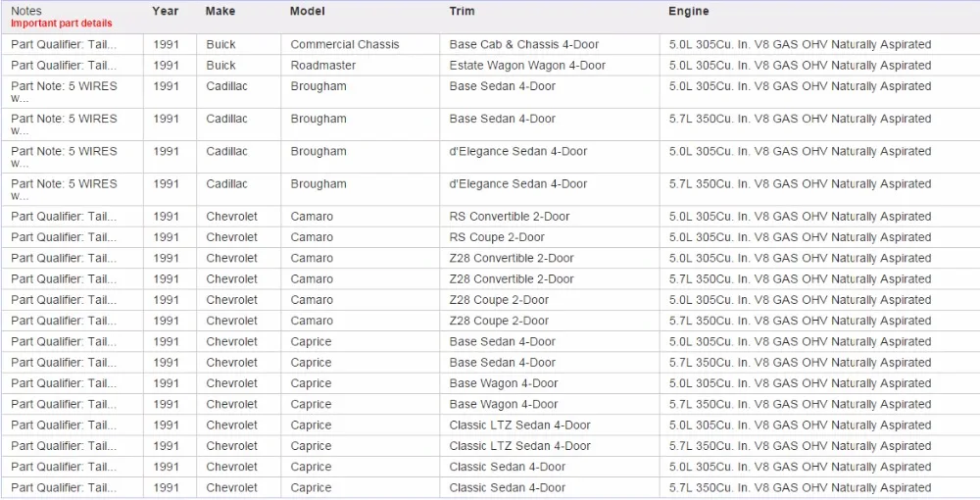Click the 5.0L engine cell of Z28 Coupe
This screenshot has height=500, width=980.
800,300
